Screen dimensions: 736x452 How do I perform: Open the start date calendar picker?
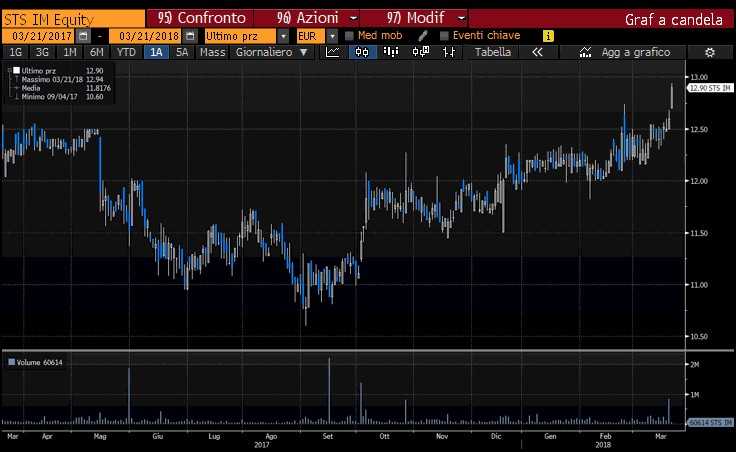[x=83, y=36]
